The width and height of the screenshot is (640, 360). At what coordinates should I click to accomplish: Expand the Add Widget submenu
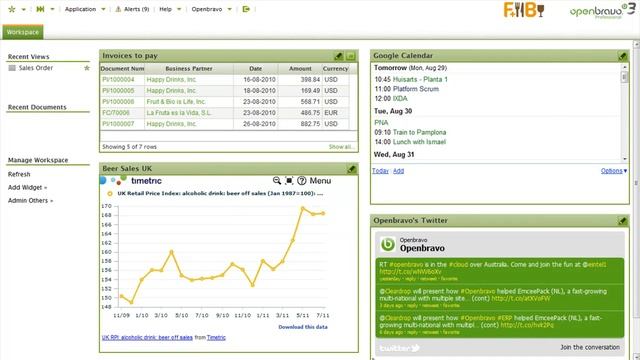(x=27, y=187)
